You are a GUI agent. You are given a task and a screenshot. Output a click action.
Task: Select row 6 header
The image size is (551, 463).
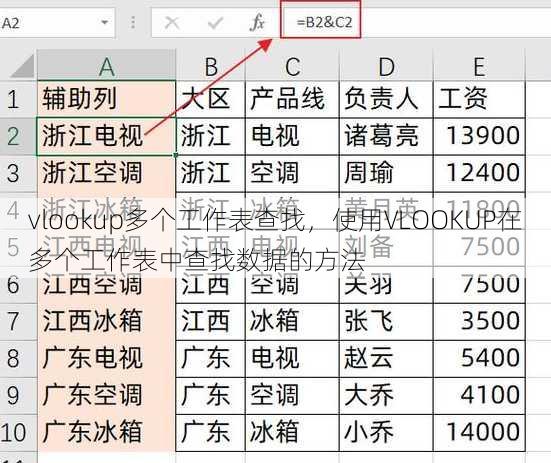pos(18,285)
